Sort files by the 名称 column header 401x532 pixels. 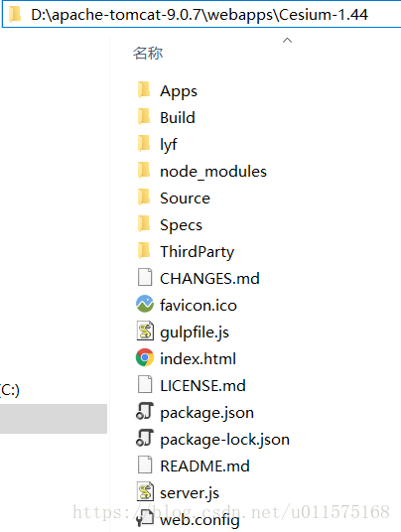pyautogui.click(x=148, y=54)
